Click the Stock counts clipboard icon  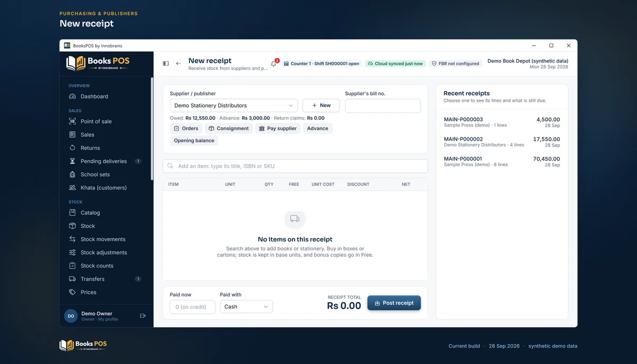[73, 266]
